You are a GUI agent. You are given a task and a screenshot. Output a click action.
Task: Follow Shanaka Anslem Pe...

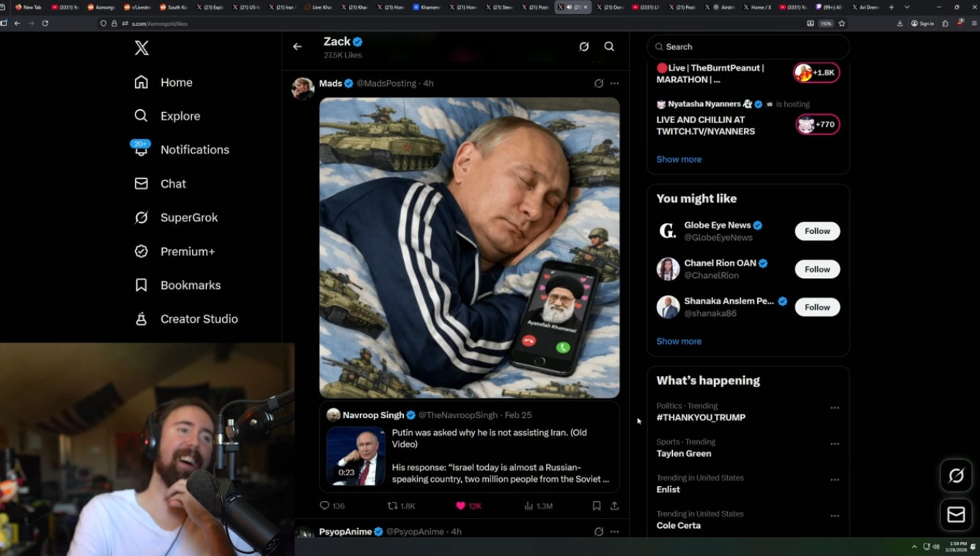click(x=817, y=307)
